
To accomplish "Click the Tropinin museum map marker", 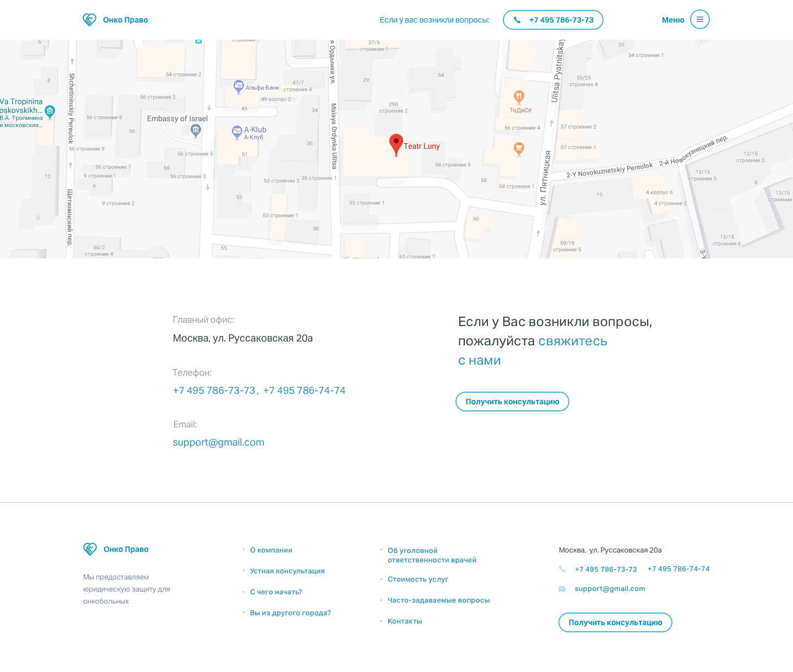I will click(50, 112).
